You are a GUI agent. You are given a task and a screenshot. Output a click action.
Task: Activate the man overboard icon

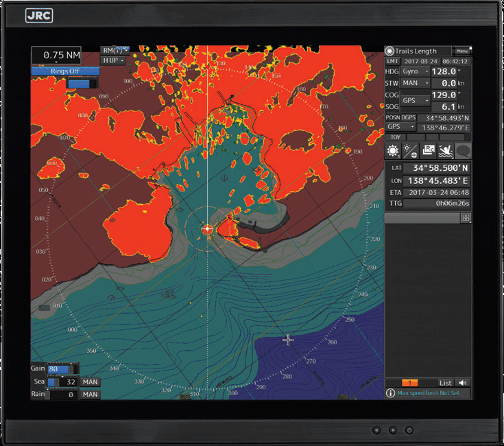pyautogui.click(x=445, y=152)
